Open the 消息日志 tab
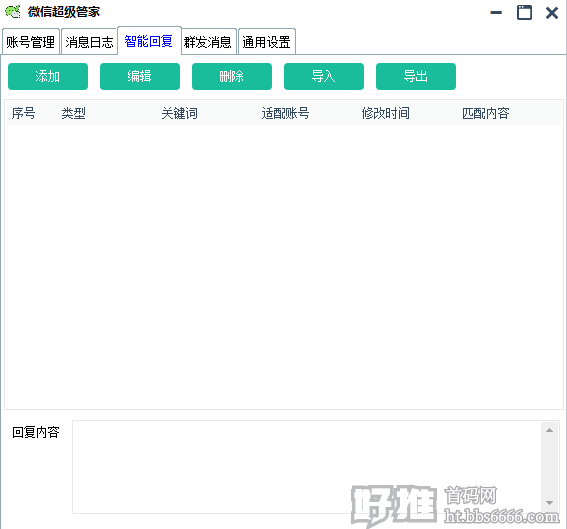567x529 pixels. click(x=89, y=42)
